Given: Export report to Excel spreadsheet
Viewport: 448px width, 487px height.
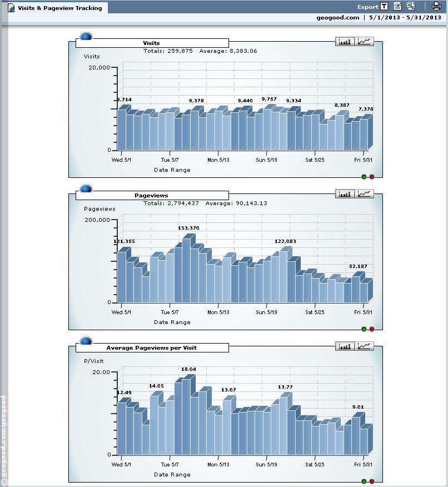Looking at the screenshot, I should [x=411, y=7].
